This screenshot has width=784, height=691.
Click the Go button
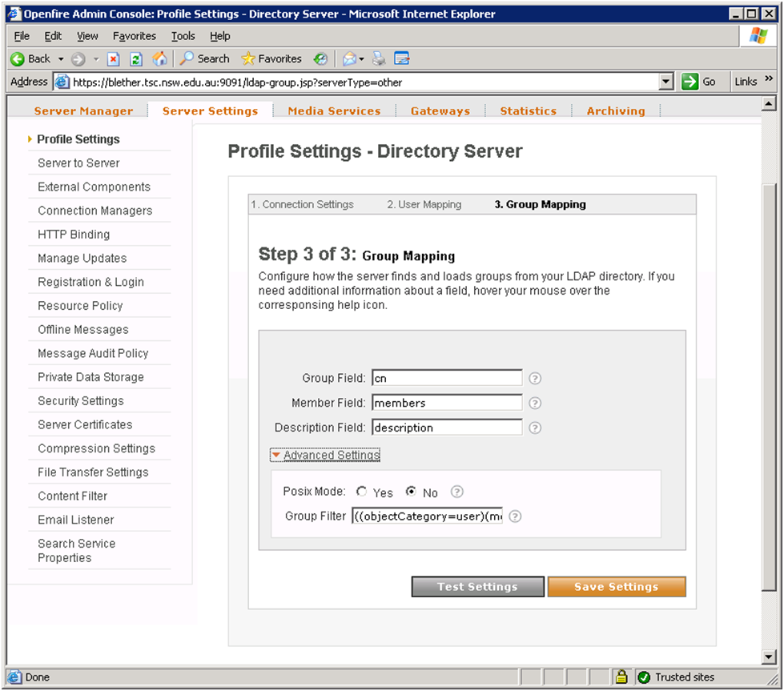coord(699,82)
